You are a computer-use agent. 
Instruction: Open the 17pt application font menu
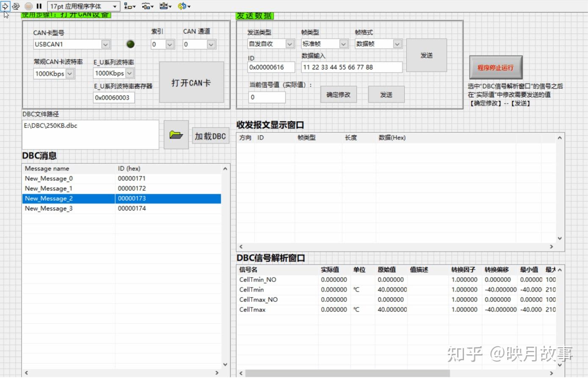click(82, 6)
